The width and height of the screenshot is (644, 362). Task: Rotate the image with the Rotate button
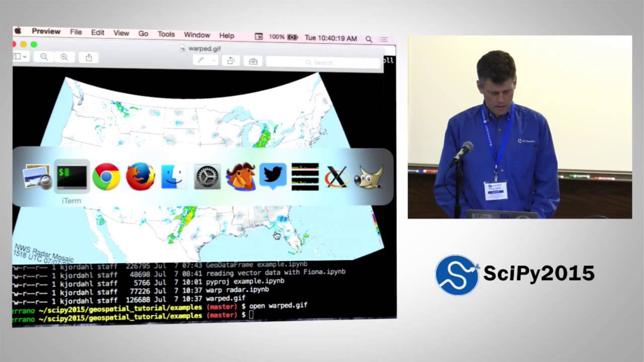[230, 61]
